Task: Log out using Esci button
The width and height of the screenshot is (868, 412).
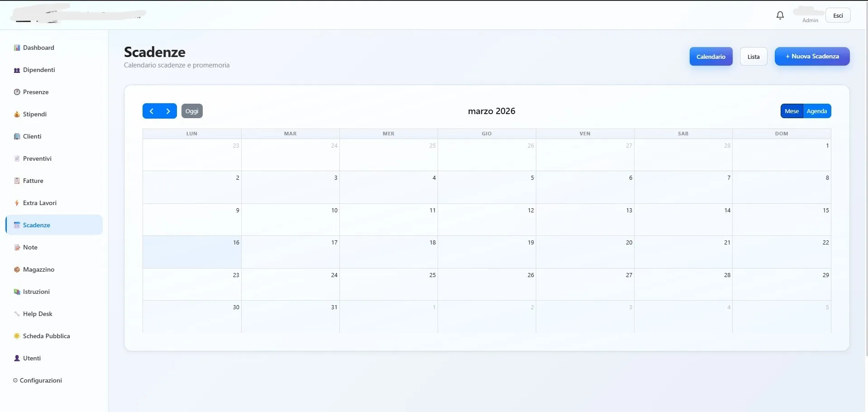Action: point(838,15)
